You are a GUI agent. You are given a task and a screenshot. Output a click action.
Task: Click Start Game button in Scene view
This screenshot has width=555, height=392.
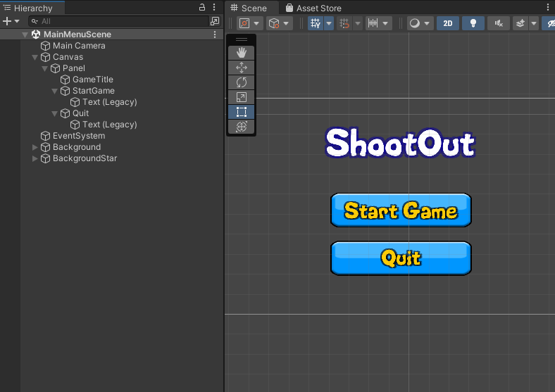401,210
